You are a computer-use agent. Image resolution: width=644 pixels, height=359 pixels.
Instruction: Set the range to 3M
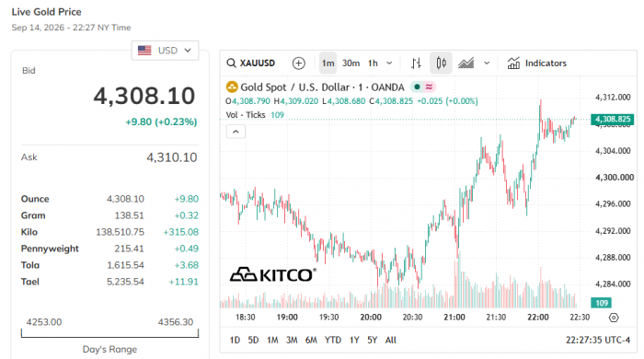pos(292,340)
